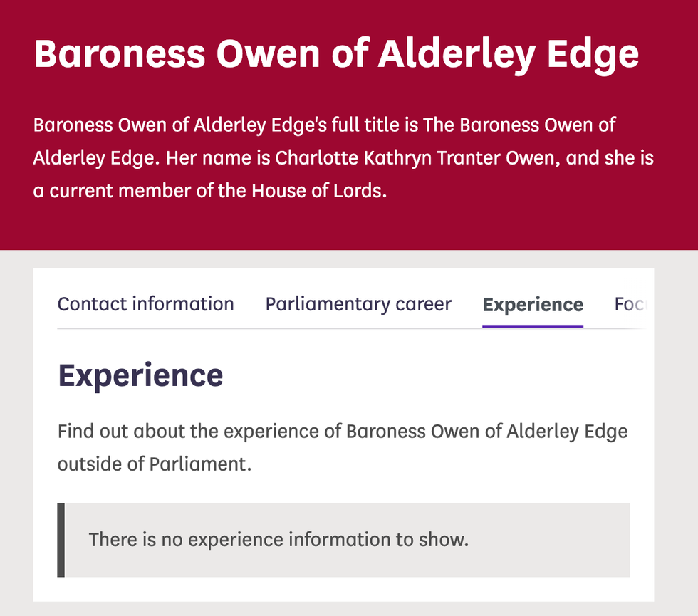Open the Contact information tab
Screen dimensions: 698x616
(145, 304)
